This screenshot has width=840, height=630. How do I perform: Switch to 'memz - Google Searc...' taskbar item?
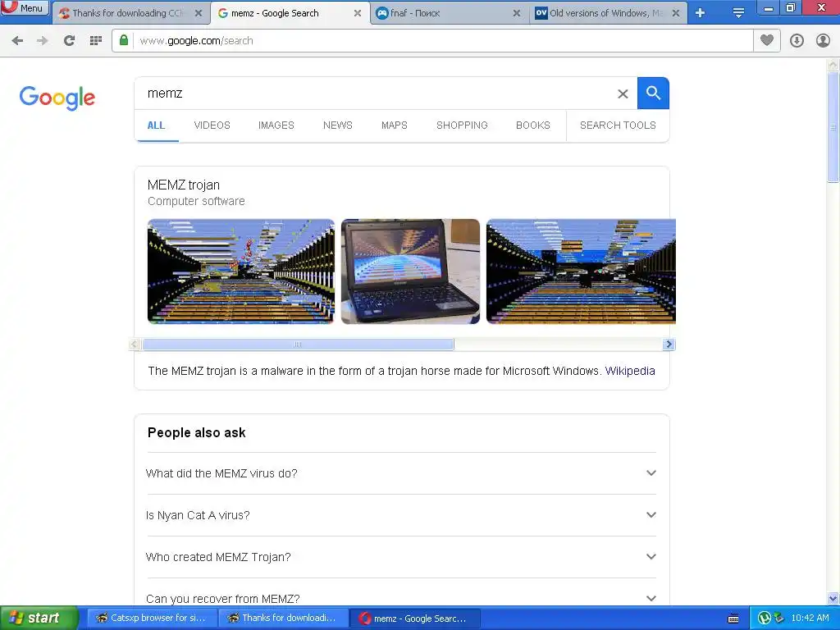tap(415, 618)
